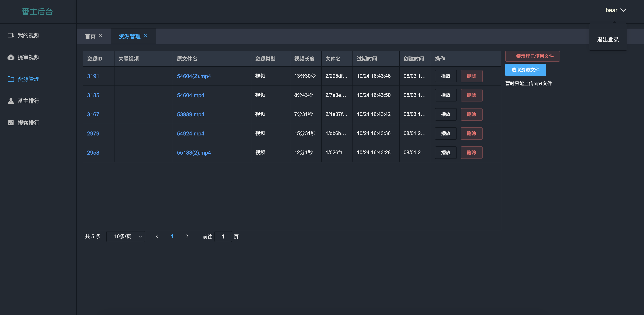Screen dimensions: 644x315
Task: Play resource 2979 video
Action: click(x=445, y=133)
